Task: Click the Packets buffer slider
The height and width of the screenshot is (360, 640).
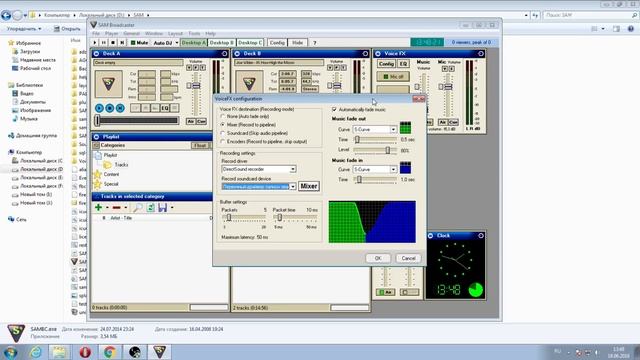Action: pos(244,218)
